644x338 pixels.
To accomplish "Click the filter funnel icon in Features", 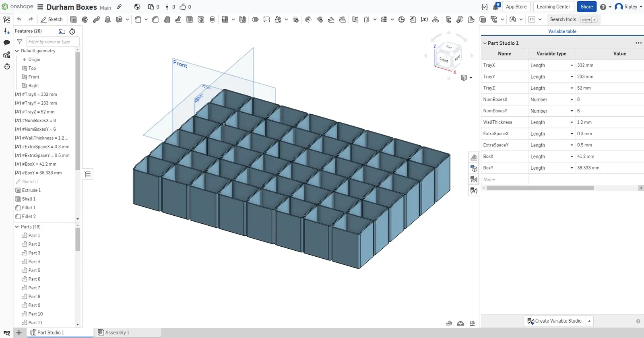I will pyautogui.click(x=19, y=41).
